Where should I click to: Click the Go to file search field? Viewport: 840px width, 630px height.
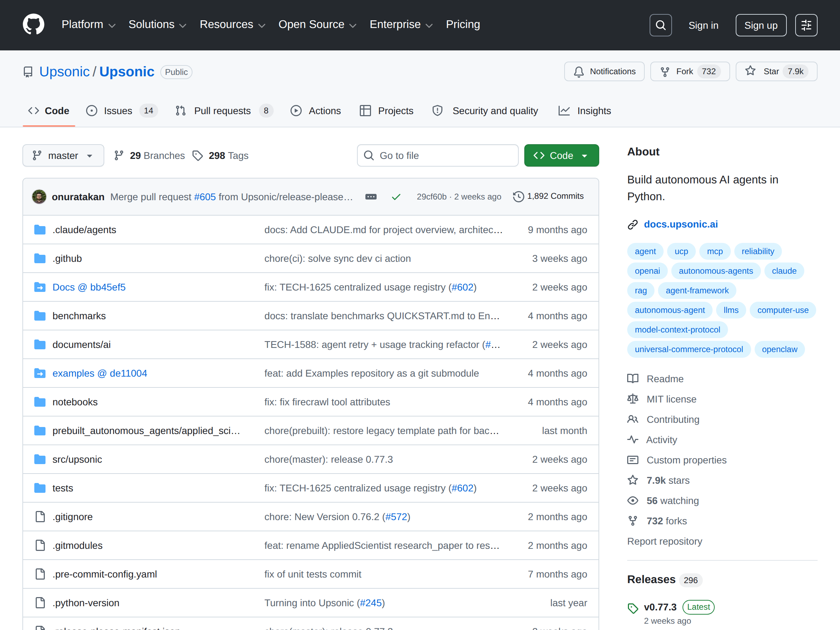[x=437, y=156]
